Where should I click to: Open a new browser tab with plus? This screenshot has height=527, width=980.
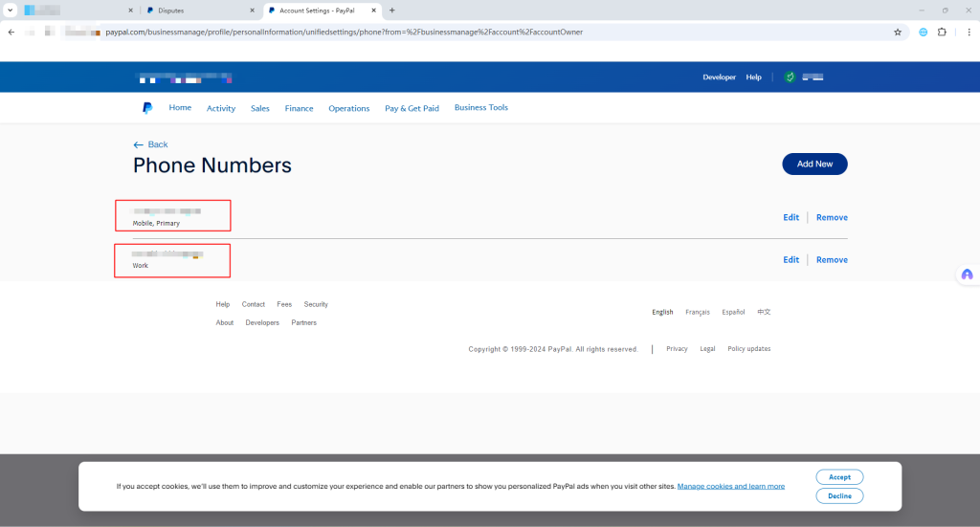391,10
